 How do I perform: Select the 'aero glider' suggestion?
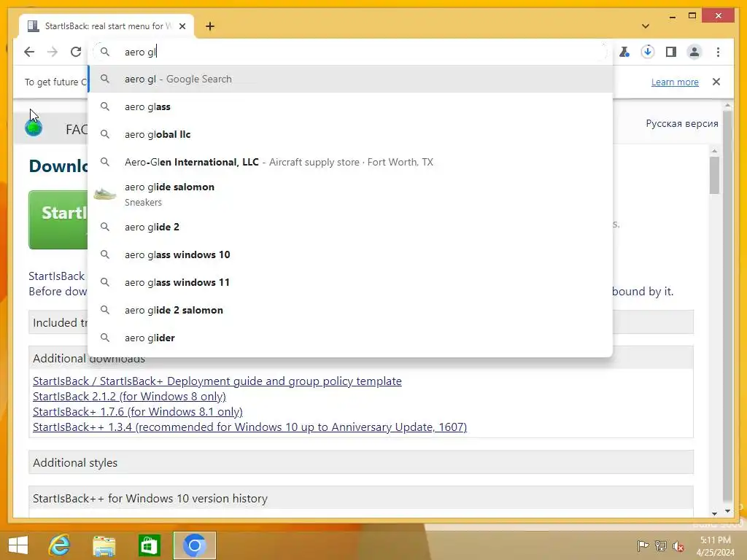pos(350,338)
